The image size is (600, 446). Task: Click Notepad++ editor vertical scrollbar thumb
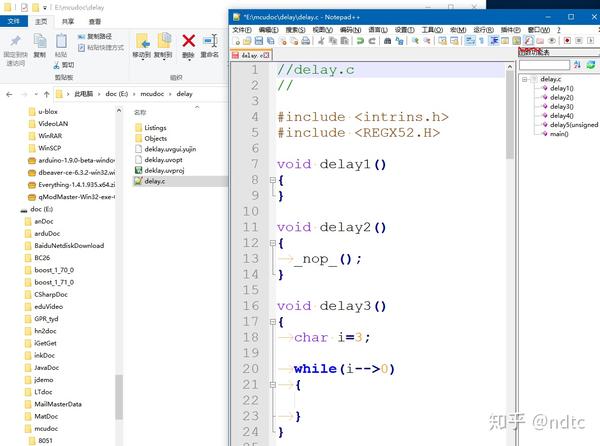pyautogui.click(x=509, y=115)
